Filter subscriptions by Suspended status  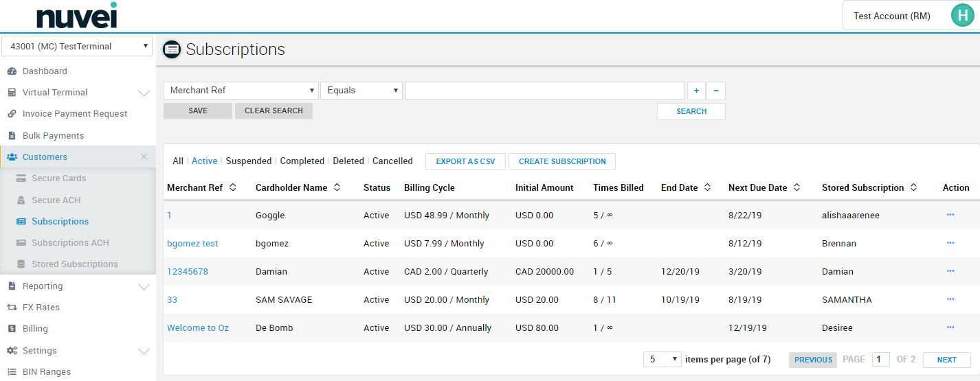(x=248, y=161)
